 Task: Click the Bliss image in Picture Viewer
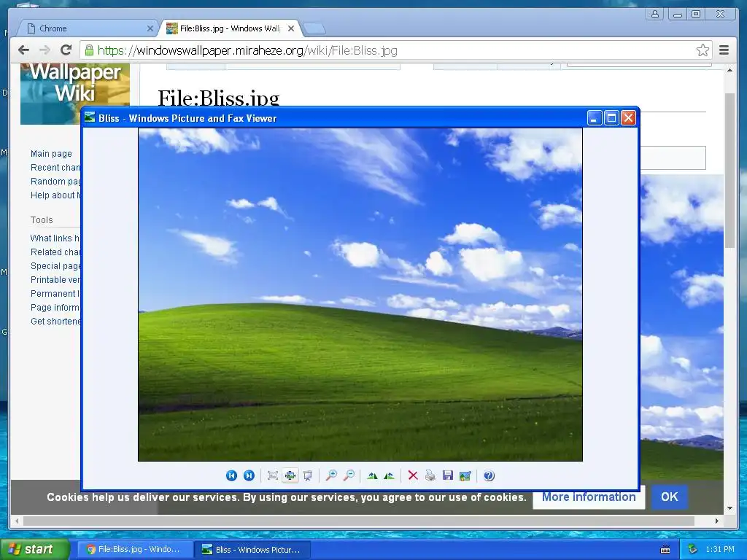point(360,295)
